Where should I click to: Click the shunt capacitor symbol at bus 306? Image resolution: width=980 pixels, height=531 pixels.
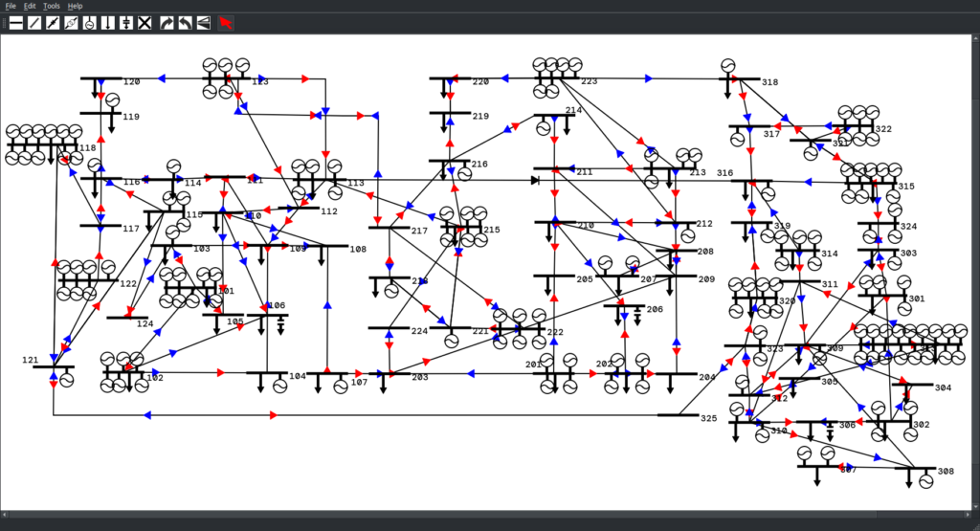(830, 432)
